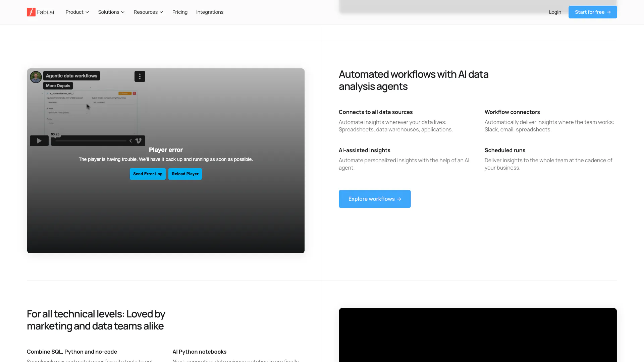Click the Fabi.ai logo icon
644x362 pixels.
[31, 12]
